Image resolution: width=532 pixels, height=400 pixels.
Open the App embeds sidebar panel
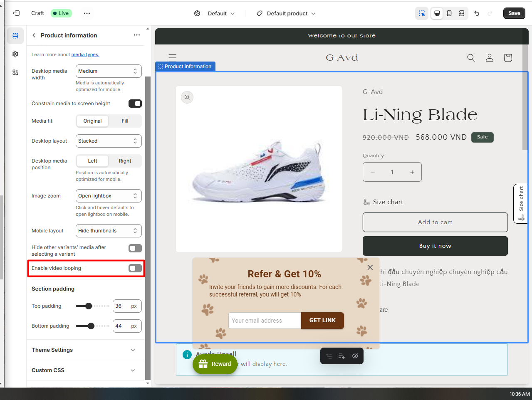tap(15, 72)
